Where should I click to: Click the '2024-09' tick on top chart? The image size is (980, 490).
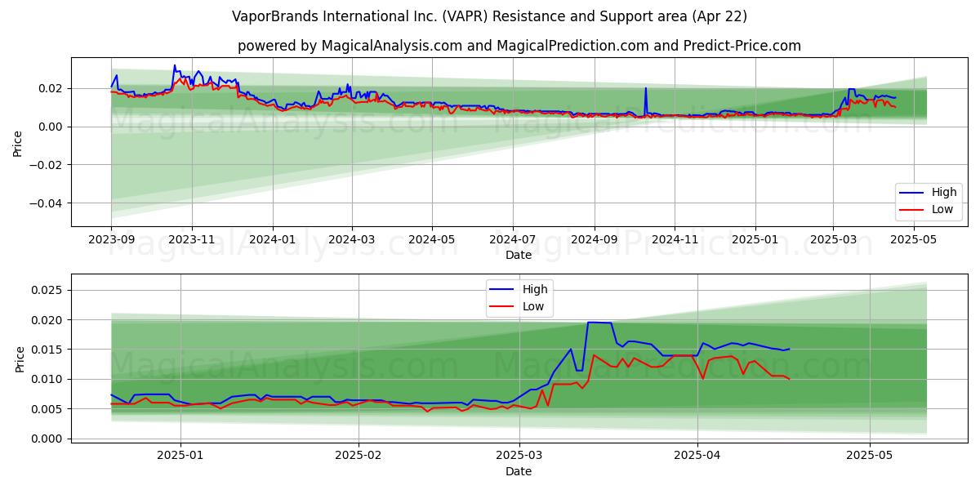coord(595,238)
